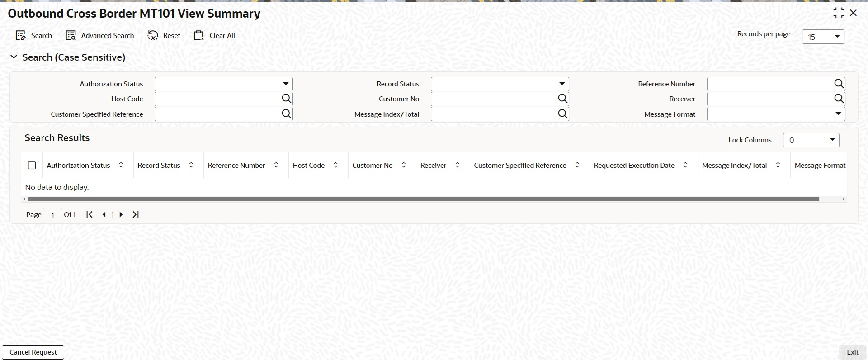Click the Exit button
This screenshot has height=360, width=868.
click(853, 352)
